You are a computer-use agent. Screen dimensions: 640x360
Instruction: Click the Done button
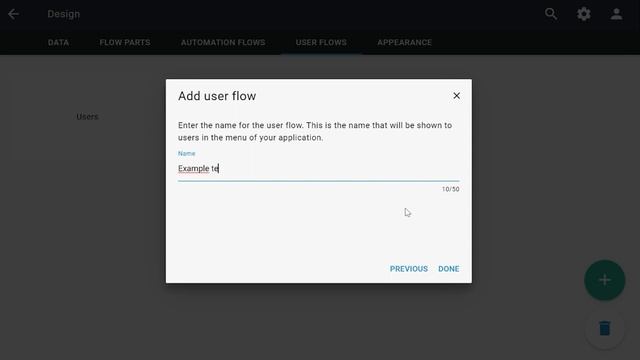[x=449, y=269]
